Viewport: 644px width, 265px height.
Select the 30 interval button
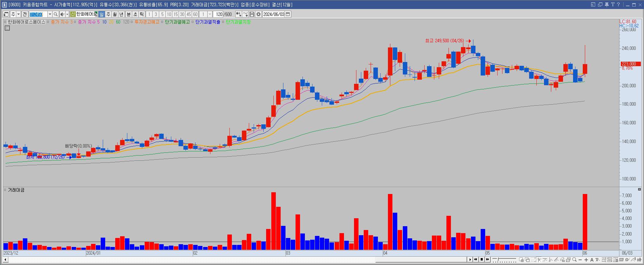pos(182,14)
